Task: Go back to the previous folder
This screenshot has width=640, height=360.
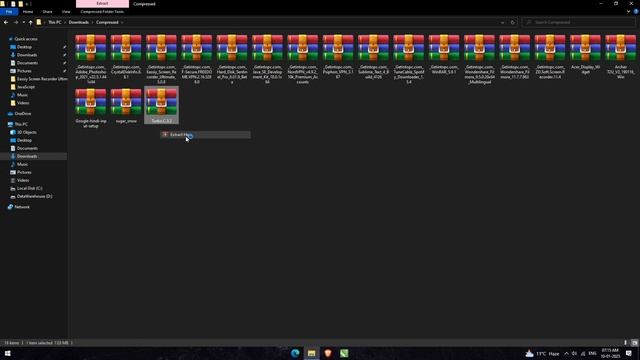Action: (6, 22)
